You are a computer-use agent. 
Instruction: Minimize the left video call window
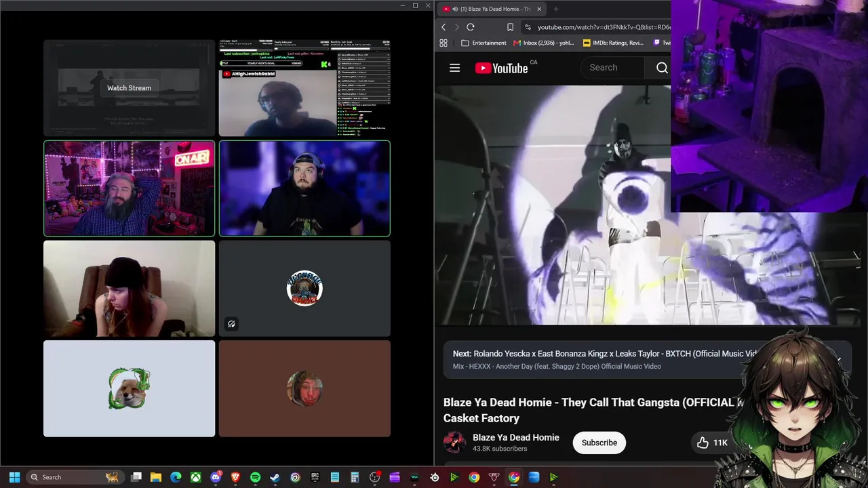coord(402,5)
